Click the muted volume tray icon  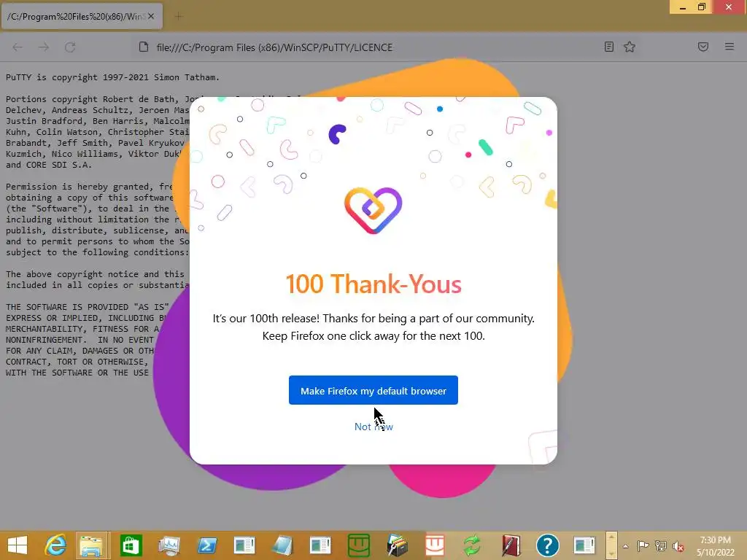click(x=678, y=546)
